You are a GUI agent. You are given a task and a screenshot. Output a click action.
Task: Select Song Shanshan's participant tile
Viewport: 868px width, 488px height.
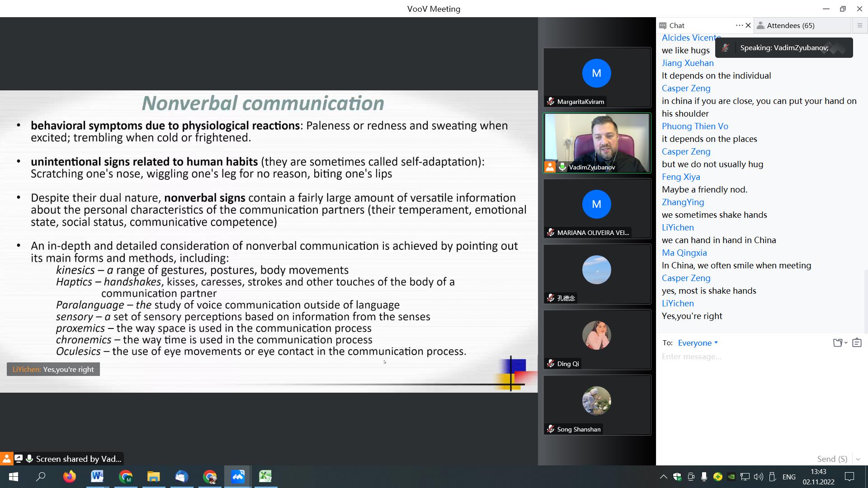point(597,405)
